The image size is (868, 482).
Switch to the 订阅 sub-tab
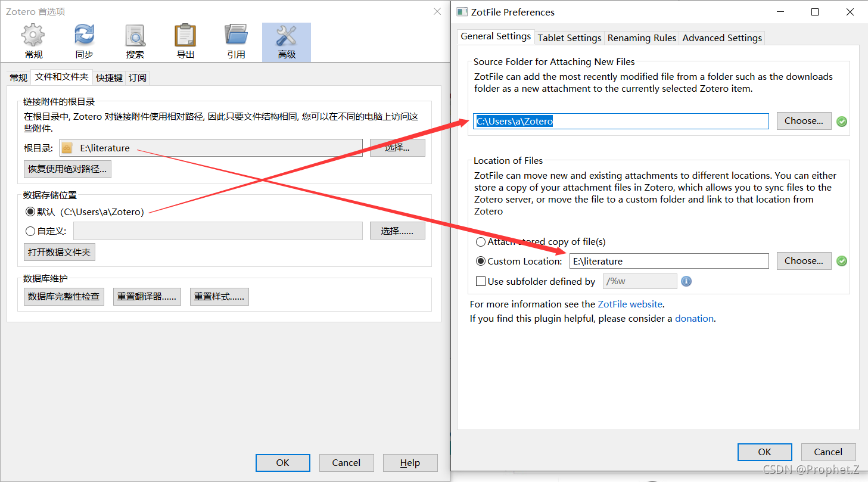point(138,77)
